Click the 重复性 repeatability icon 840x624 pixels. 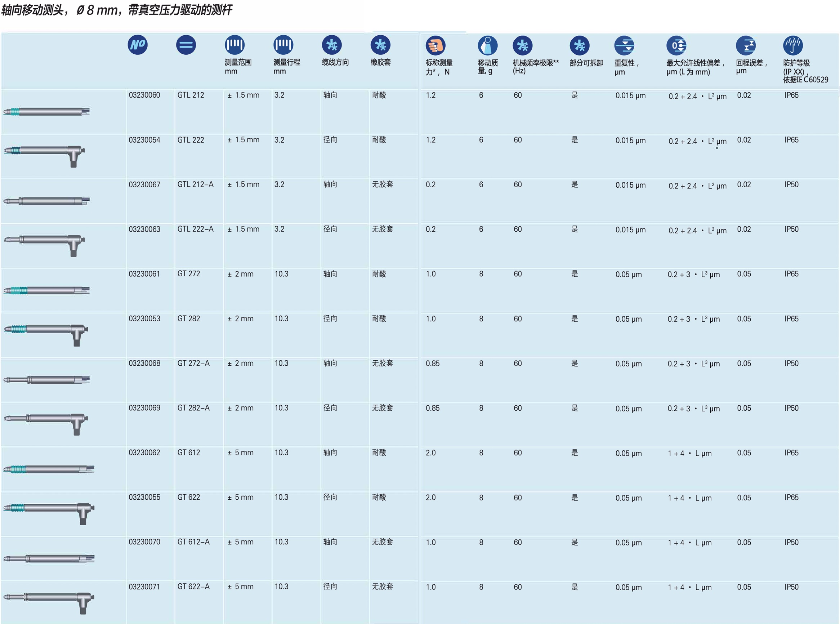(624, 46)
